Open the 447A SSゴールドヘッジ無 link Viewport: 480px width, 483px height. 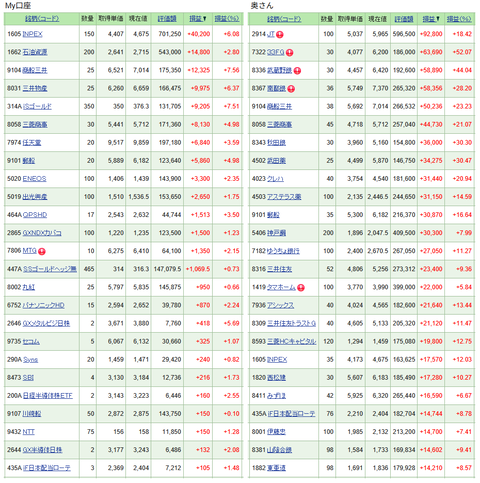click(50, 269)
